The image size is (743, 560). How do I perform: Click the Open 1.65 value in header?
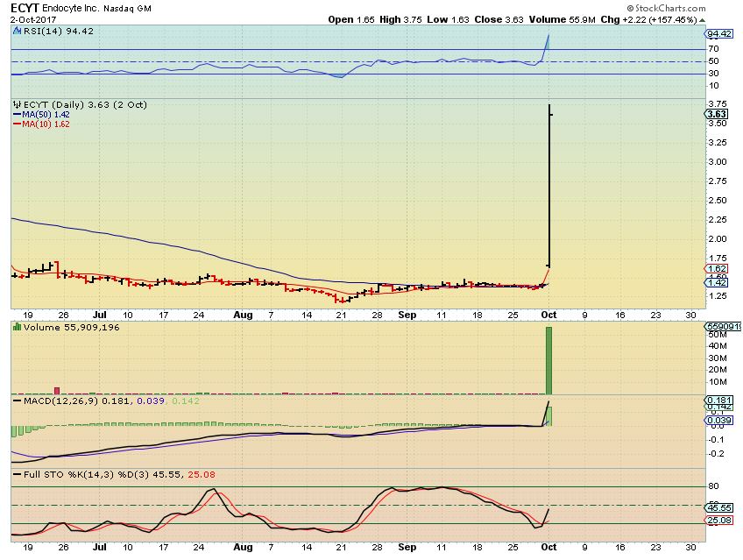351,20
